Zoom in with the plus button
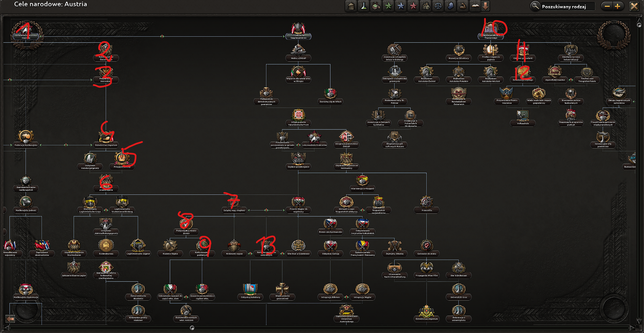The image size is (644, 333). pyautogui.click(x=618, y=6)
